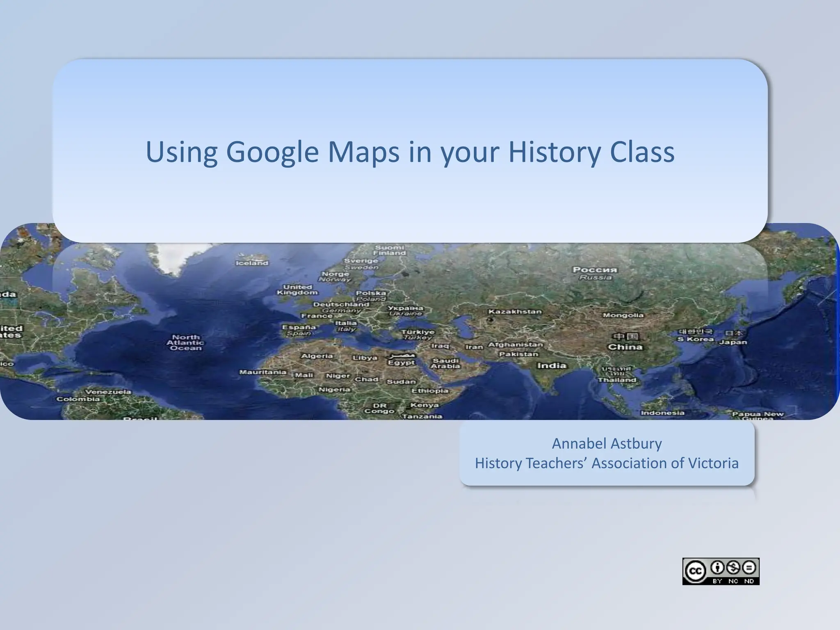Viewport: 840px width, 630px height.
Task: Click the Algeria label on the map
Action: pos(317,356)
